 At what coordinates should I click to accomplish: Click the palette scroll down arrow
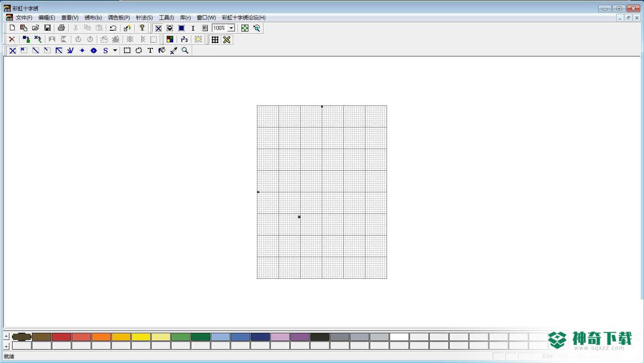(x=6, y=347)
